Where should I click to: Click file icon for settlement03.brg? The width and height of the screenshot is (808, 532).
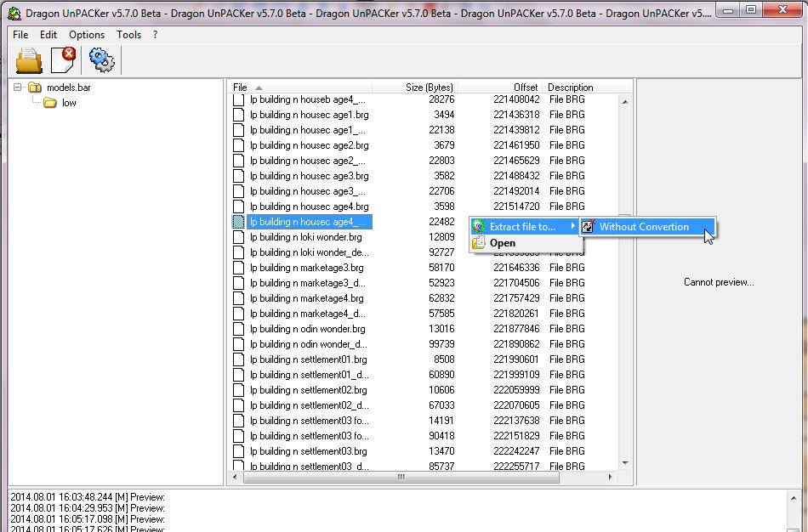[x=239, y=451]
